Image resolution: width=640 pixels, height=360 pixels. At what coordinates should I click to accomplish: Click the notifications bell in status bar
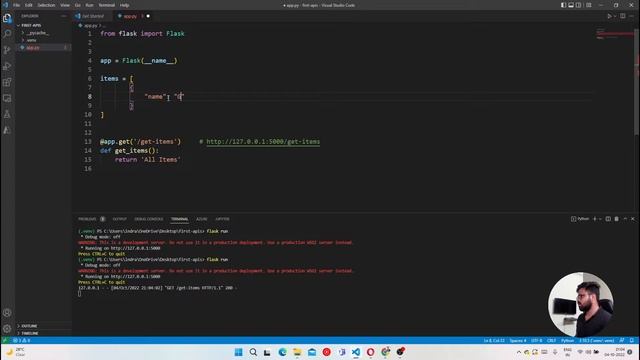point(631,340)
